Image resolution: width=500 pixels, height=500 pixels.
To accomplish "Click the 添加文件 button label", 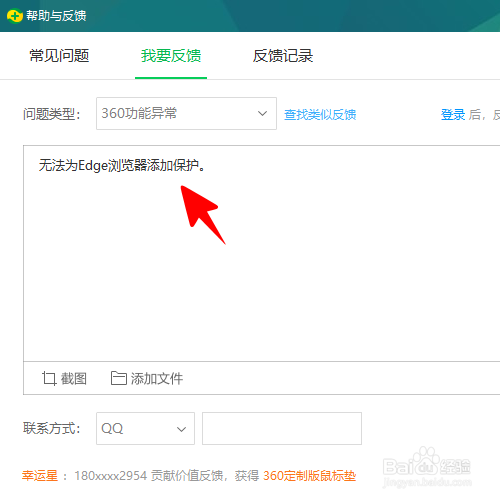I will click(157, 379).
